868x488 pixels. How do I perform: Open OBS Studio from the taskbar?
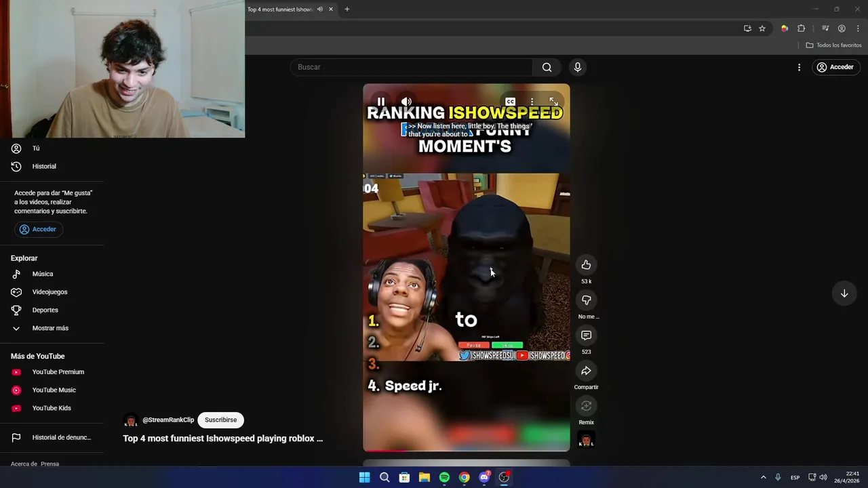coord(504,477)
